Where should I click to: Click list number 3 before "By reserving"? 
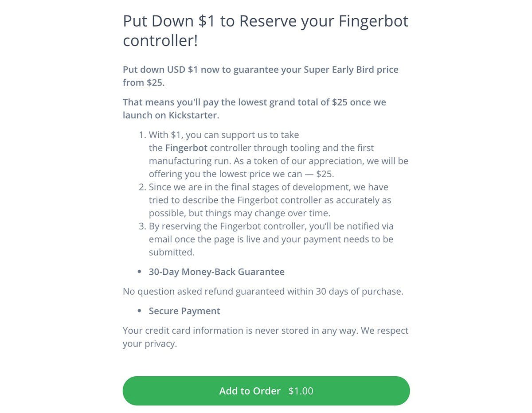click(142, 226)
